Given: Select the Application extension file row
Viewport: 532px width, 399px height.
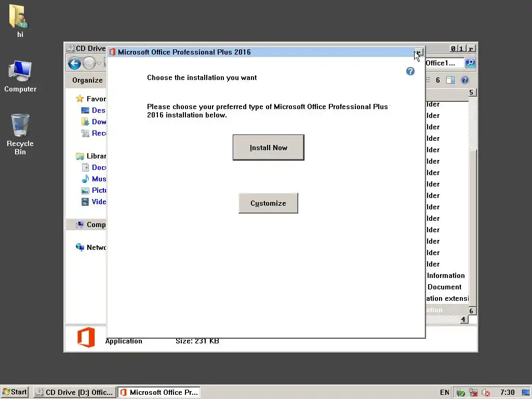Looking at the screenshot, I should 447,299.
